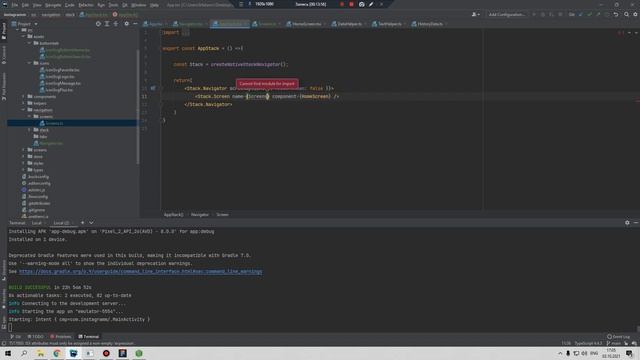Open the Gradle docs link in terminal
Viewport: 640px width, 360px height.
pos(140,271)
